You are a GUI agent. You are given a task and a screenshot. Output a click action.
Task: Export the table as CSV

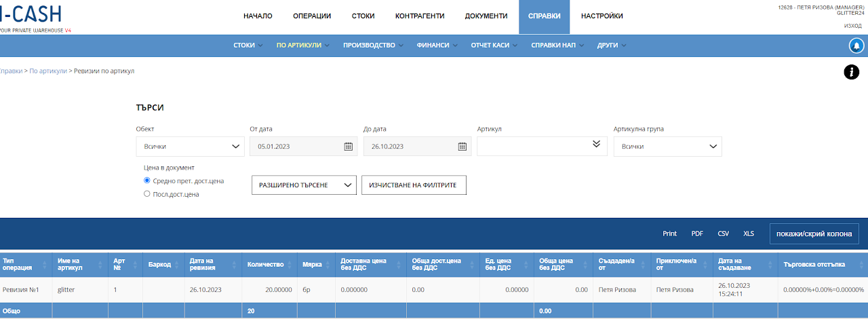(723, 233)
